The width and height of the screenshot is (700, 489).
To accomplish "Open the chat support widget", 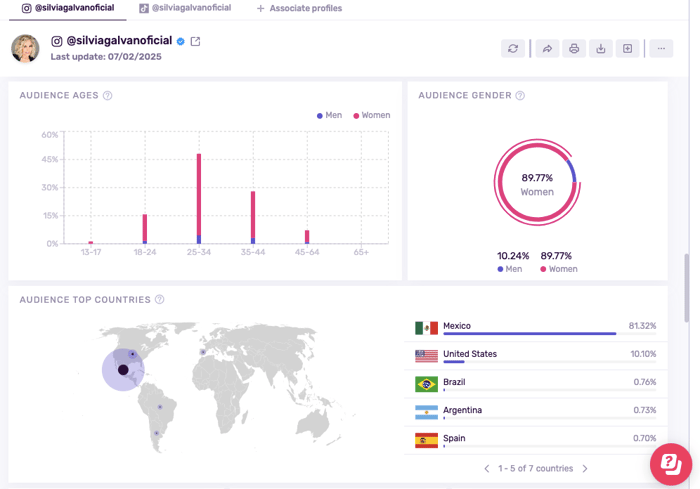I will (x=671, y=464).
